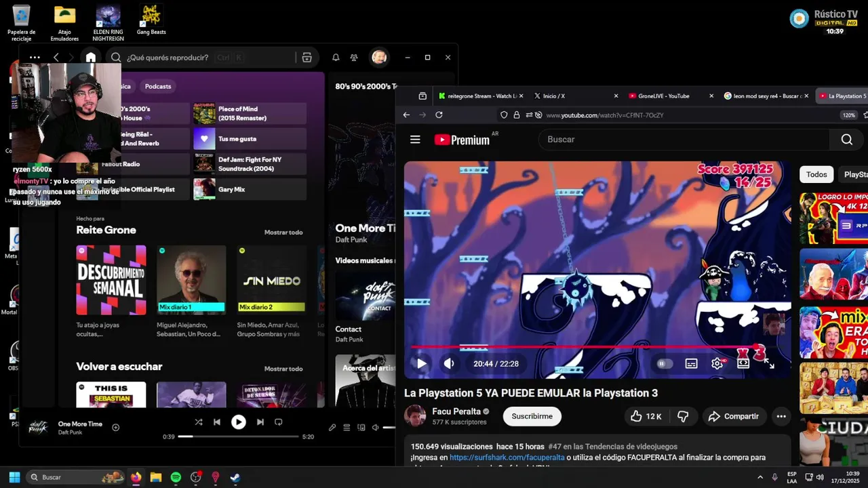Screen dimensions: 868x488
Task: Click 'One More Time' title in player bar
Action: [80, 424]
